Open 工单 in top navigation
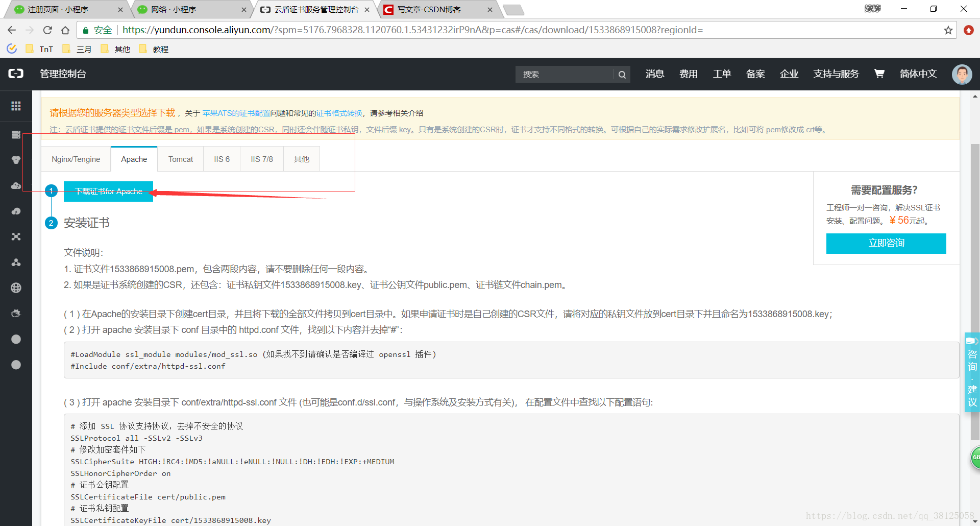Screen dimensions: 980x526 point(722,74)
